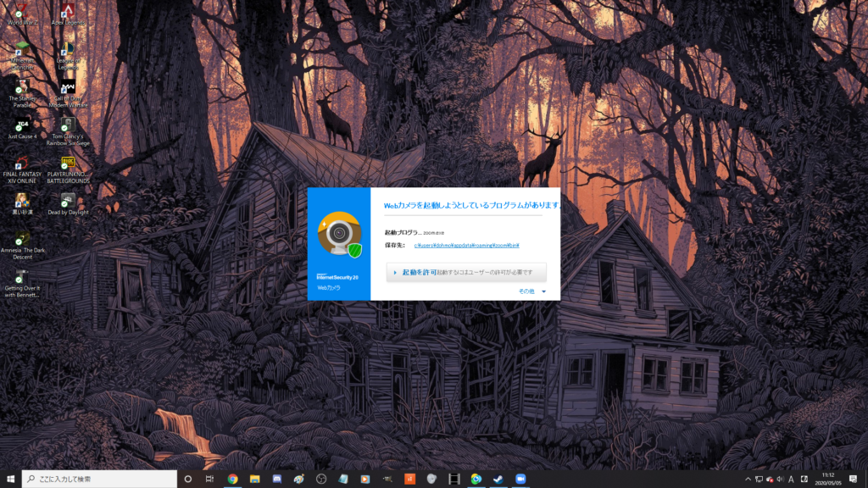868x488 pixels.
Task: Select Getting Over It with Bennett icon
Action: click(22, 283)
